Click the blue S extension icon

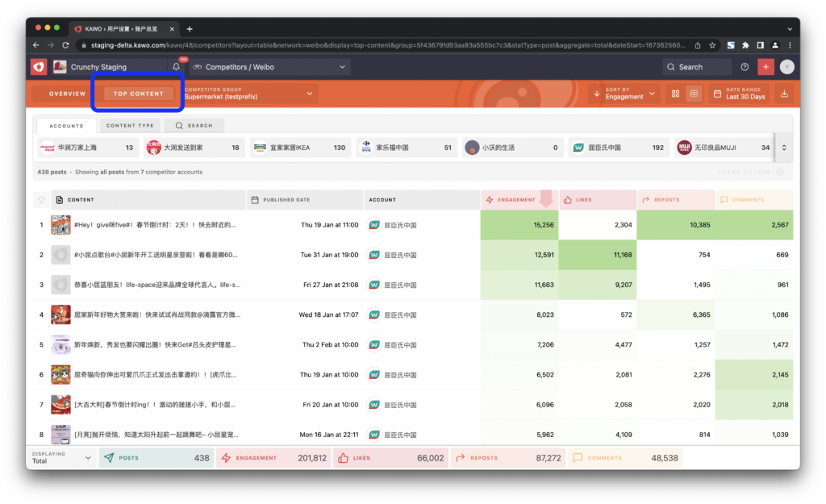(731, 45)
